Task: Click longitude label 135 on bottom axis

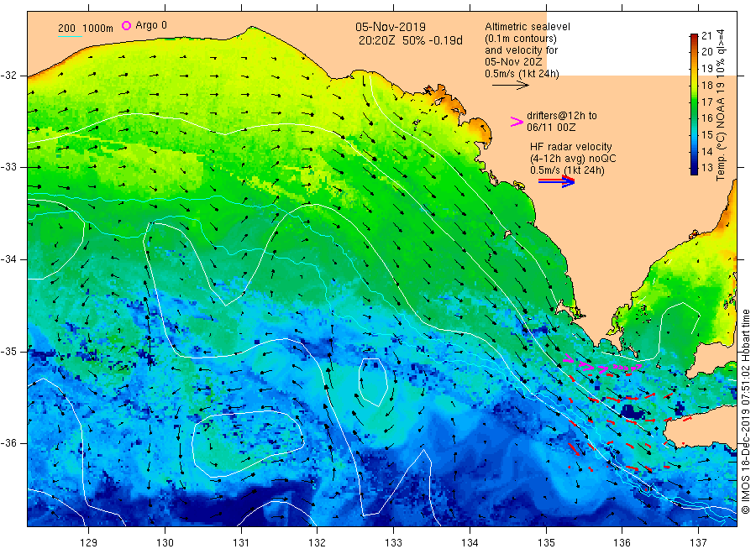Action: 546,543
